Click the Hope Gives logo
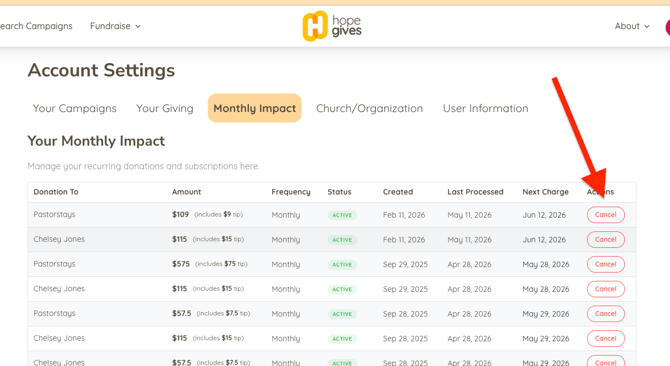Screen dimensions: 670x366 332,26
